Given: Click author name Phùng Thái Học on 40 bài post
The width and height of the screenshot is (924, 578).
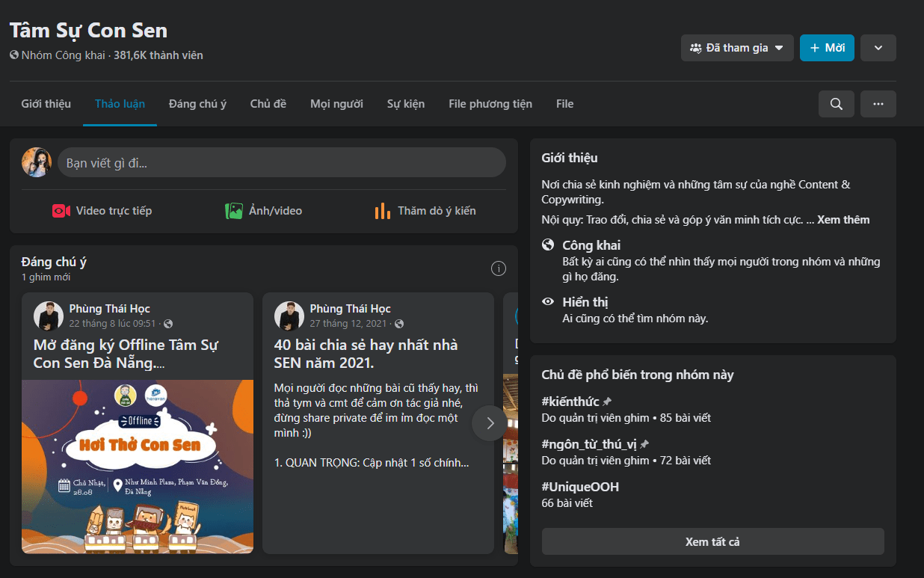Looking at the screenshot, I should [351, 309].
